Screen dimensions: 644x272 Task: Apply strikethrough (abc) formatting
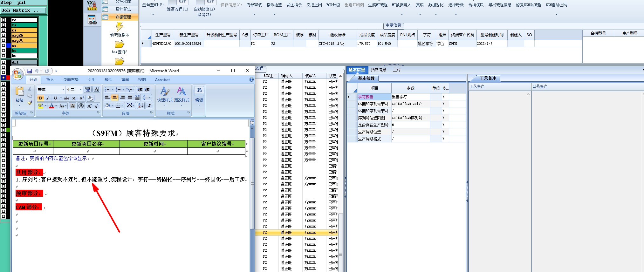(67, 98)
